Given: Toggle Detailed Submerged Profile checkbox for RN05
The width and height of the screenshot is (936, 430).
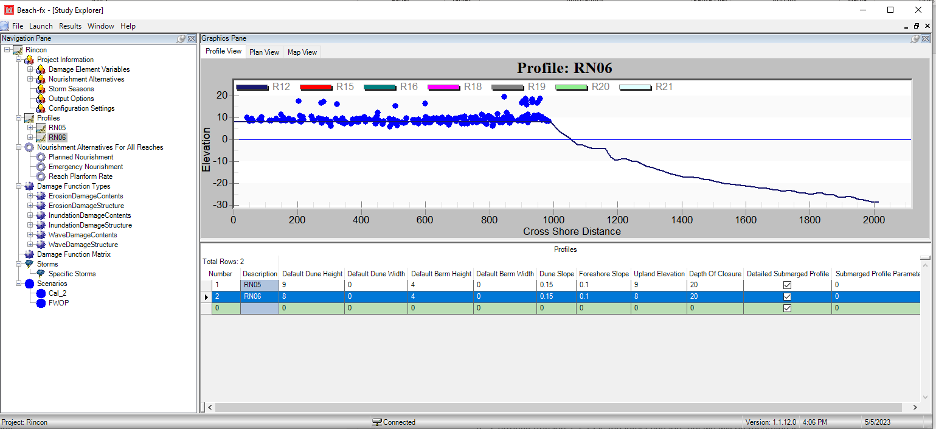Looking at the screenshot, I should coord(787,285).
